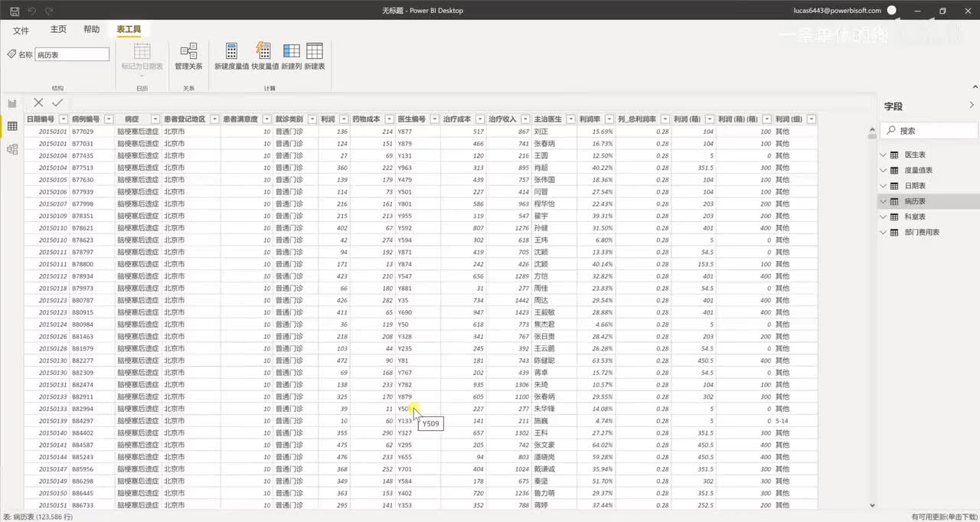This screenshot has height=522, width=980.
Task: Click table icon next to 度量值表
Action: 893,171
